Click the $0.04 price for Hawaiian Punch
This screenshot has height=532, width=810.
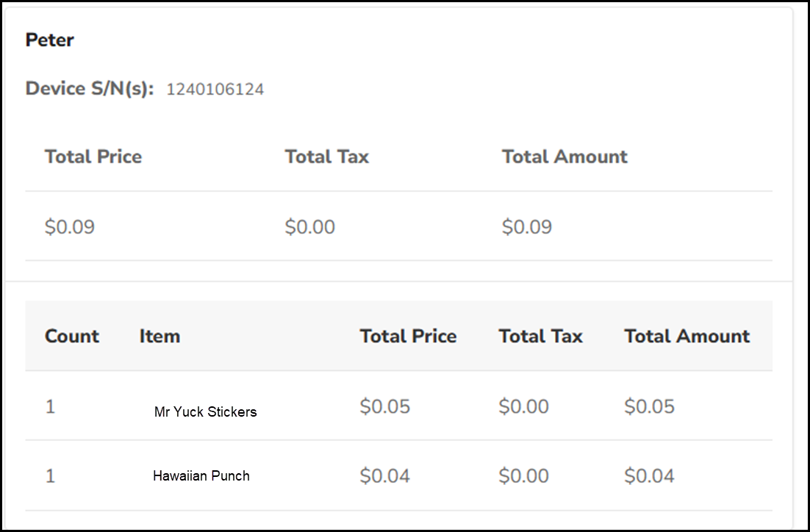[x=384, y=476]
